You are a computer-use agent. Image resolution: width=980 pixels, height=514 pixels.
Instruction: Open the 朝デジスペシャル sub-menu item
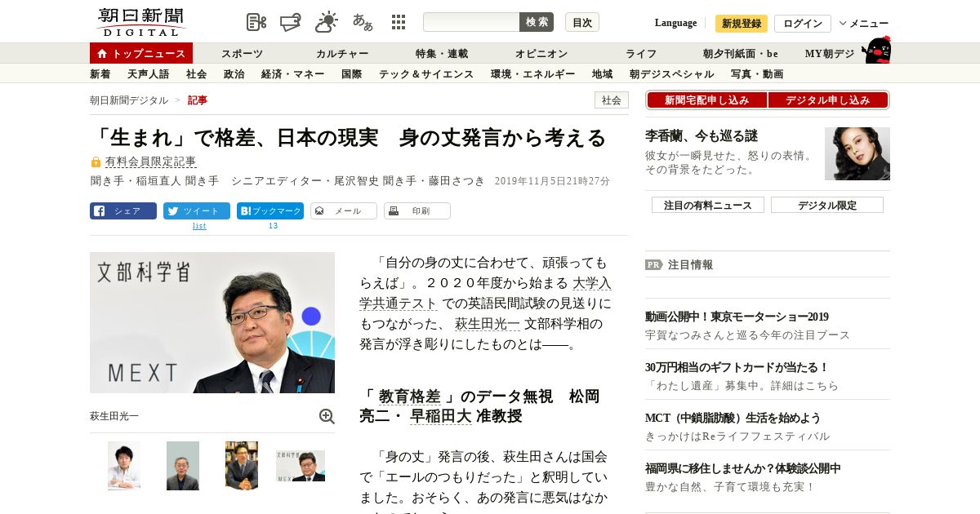pos(671,74)
